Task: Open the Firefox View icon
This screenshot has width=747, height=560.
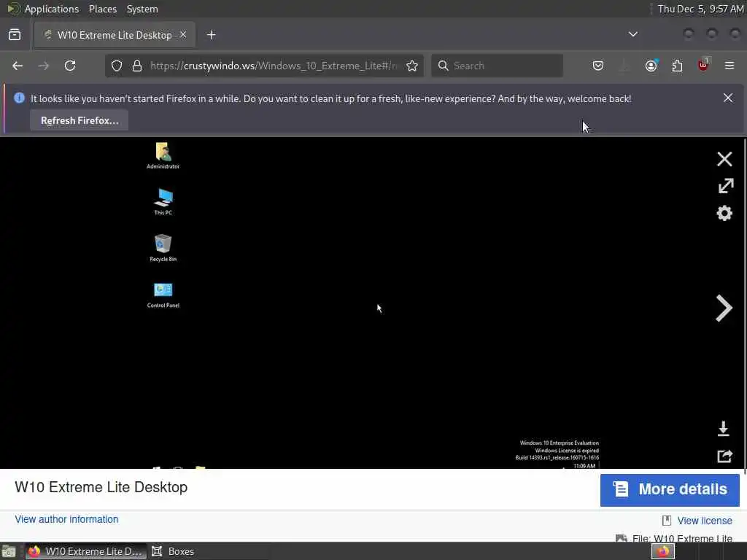Action: point(15,35)
